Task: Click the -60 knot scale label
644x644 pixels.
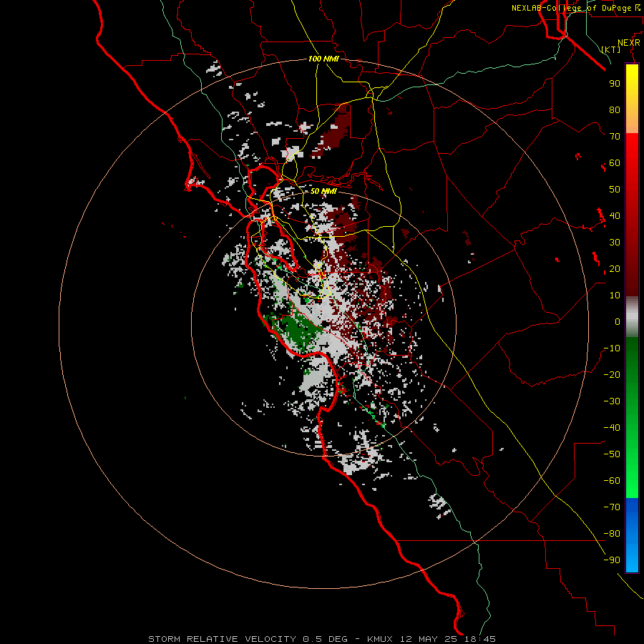Action: click(x=612, y=481)
